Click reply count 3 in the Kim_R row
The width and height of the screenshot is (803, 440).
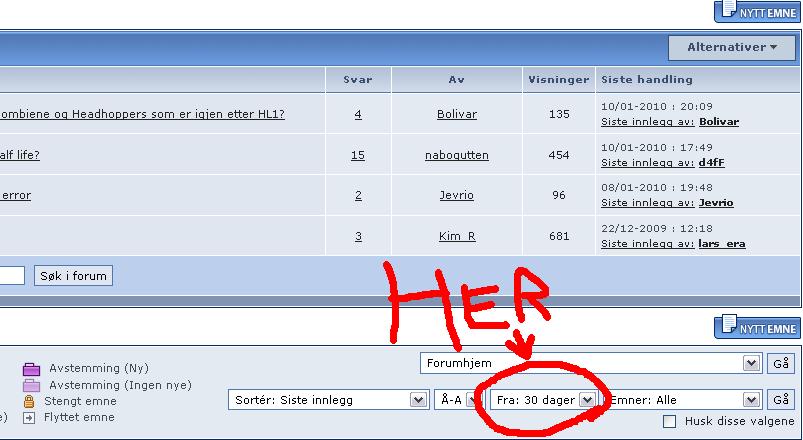(x=358, y=236)
